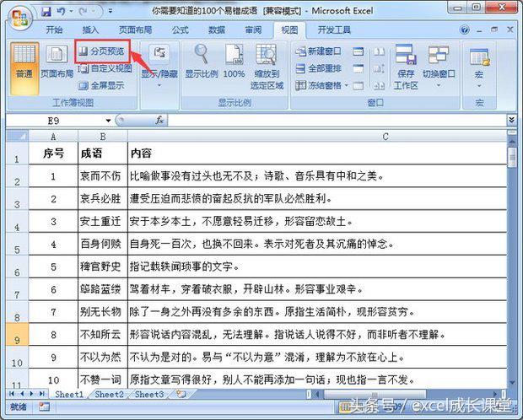
Task: Click vertical scrollbar down arrow
Action: 512,382
